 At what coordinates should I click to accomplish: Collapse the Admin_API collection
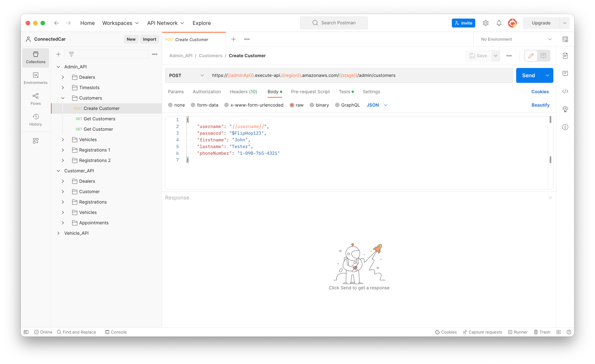click(58, 67)
